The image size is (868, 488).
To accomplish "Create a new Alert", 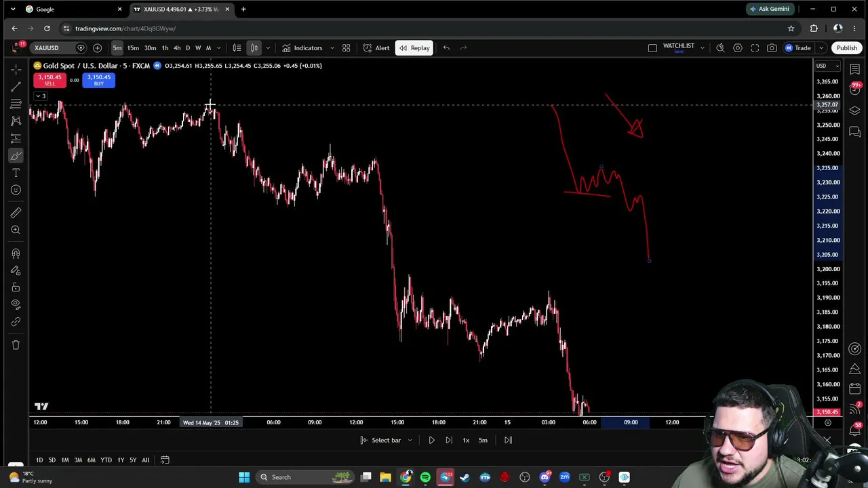I will 376,48.
